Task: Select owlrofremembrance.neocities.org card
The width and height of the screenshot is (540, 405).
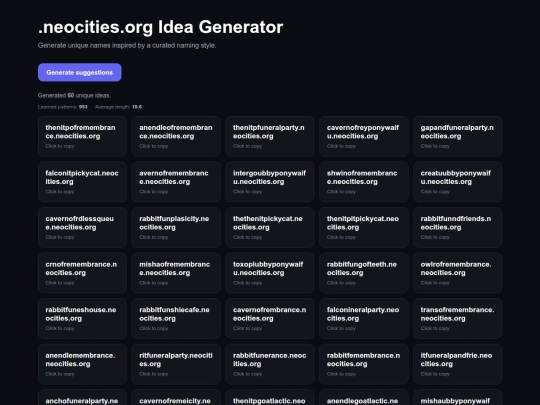Action: point(457,273)
